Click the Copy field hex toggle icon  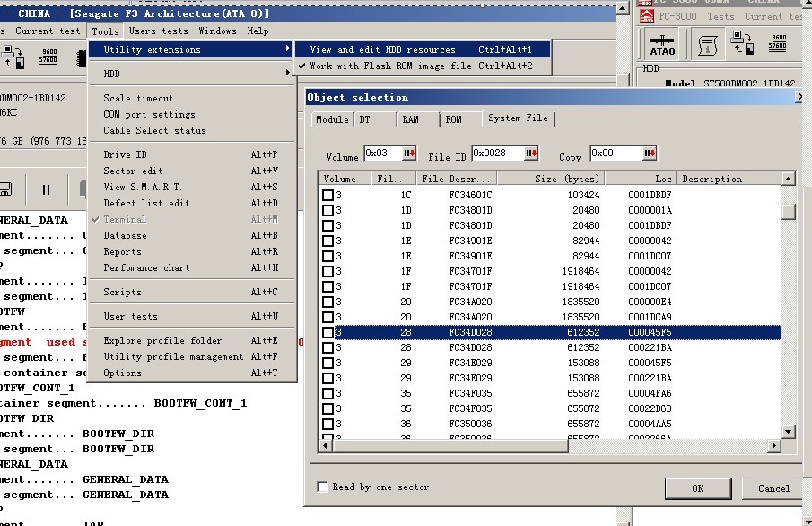click(650, 153)
